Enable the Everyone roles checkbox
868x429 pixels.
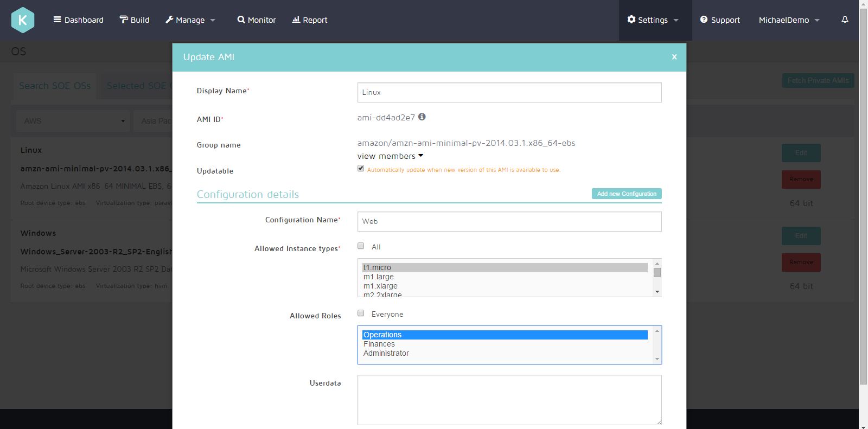coord(361,313)
